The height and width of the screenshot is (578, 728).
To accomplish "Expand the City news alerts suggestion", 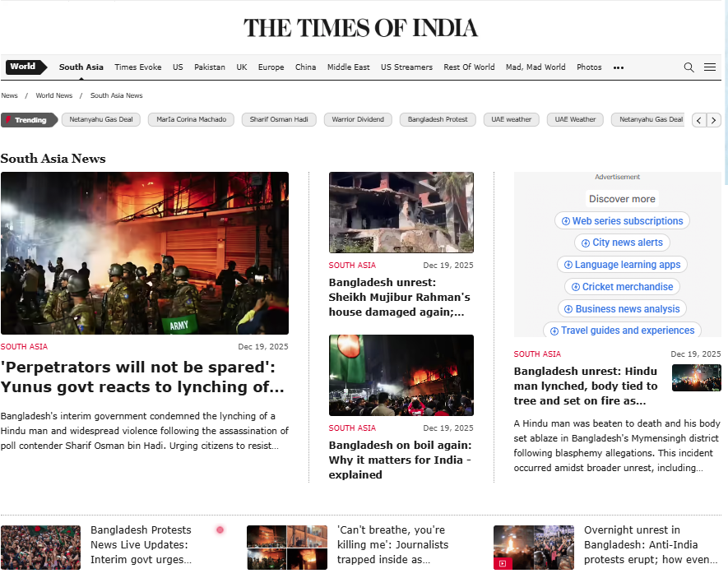I will pos(621,243).
